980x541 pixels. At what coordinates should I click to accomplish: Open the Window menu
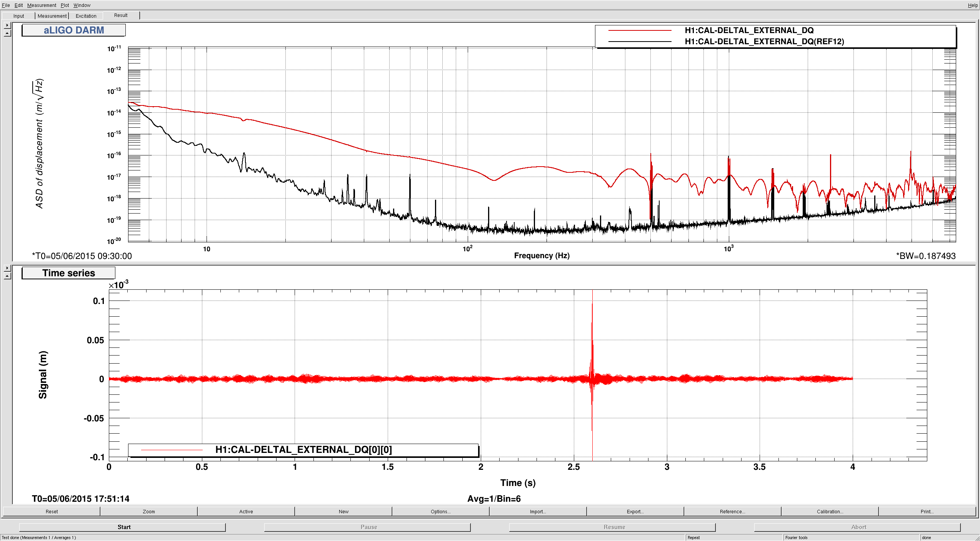coord(82,5)
